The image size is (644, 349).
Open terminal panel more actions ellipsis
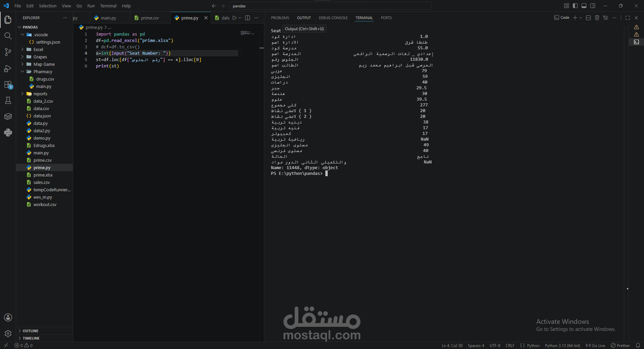pyautogui.click(x=614, y=18)
